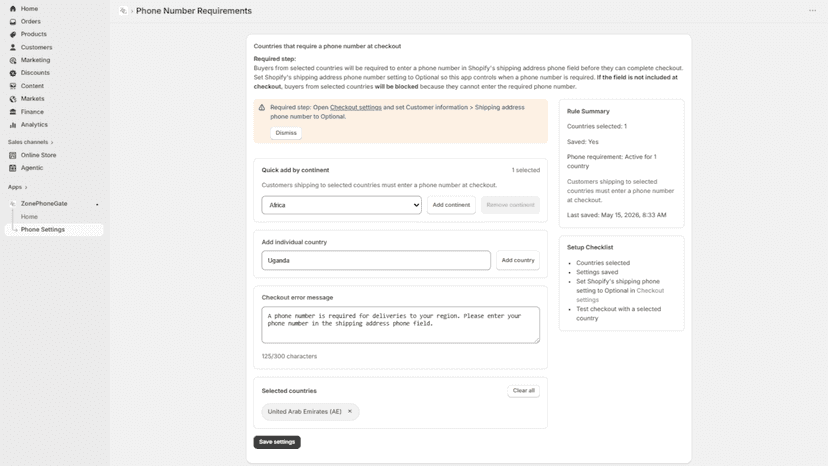Click the app icon in page breadcrumb
This screenshot has width=828, height=466.
[123, 11]
